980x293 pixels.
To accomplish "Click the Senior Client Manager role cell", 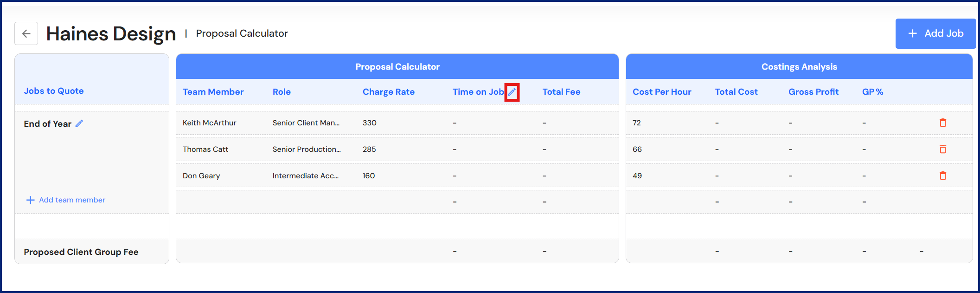I will coord(306,123).
